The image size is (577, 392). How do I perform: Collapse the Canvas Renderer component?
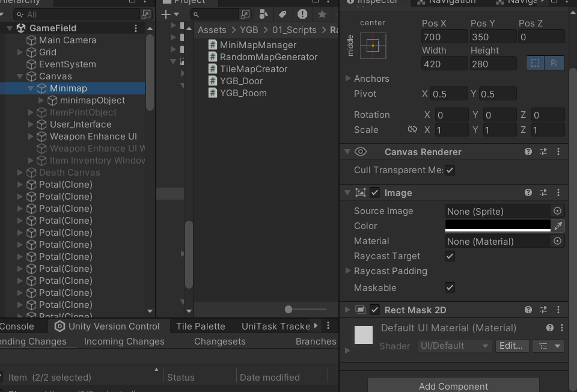click(x=347, y=152)
